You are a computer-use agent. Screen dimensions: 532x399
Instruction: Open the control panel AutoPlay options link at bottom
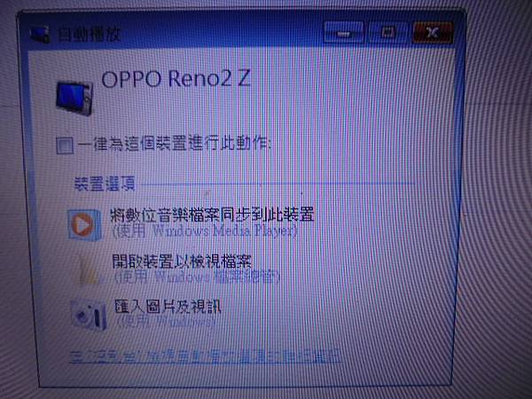[x=205, y=356]
